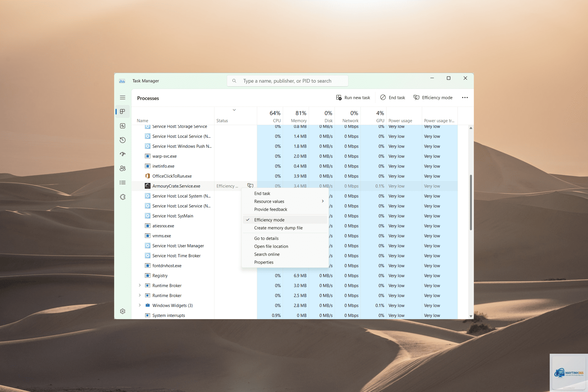Screen dimensions: 588x392
Task: Open the Startup apps sidebar page
Action: (123, 154)
